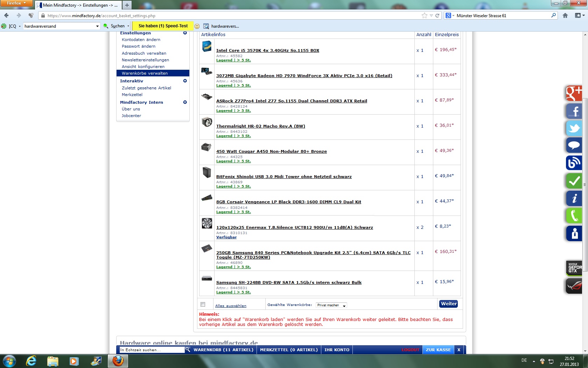Viewport: 588px width, 368px height.
Task: Go to checkout via Zur Kasse
Action: point(438,350)
